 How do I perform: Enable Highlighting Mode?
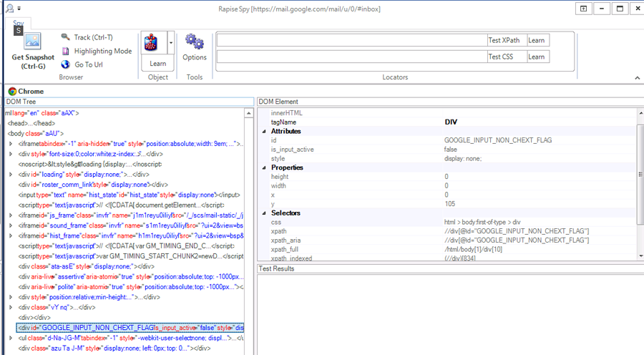pos(96,51)
